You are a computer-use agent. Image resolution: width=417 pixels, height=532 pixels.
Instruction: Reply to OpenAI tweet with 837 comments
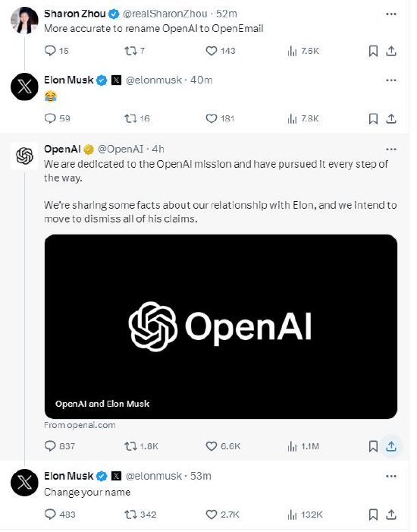[x=50, y=445]
